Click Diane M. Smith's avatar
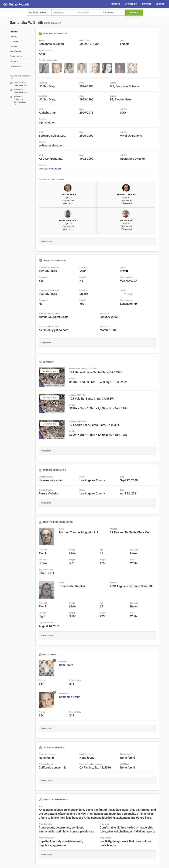The width and height of the screenshot is (169, 868). [68, 188]
